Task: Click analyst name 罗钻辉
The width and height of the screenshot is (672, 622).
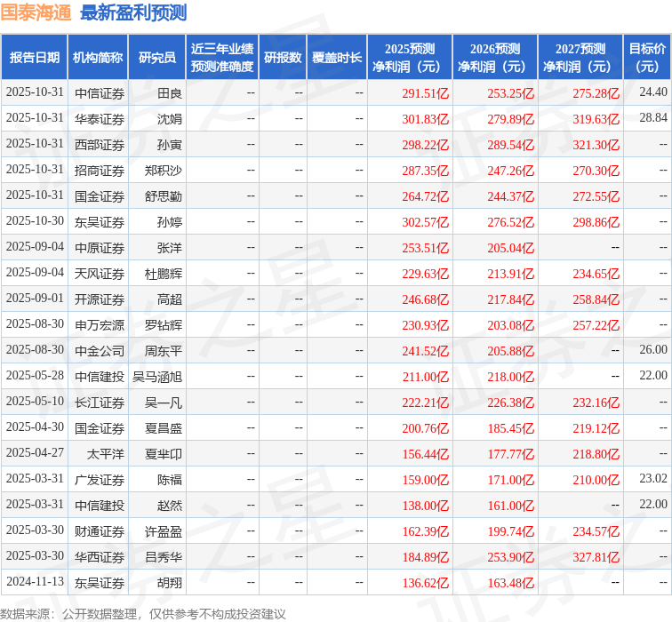Action: [x=164, y=325]
